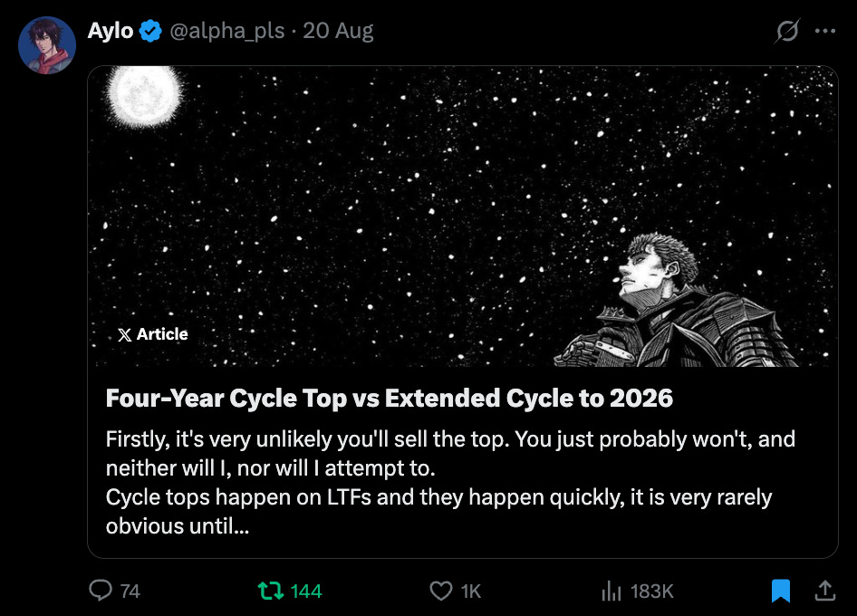Reply to the post via speech bubble icon
Screen dimensions: 857x616
(101, 592)
